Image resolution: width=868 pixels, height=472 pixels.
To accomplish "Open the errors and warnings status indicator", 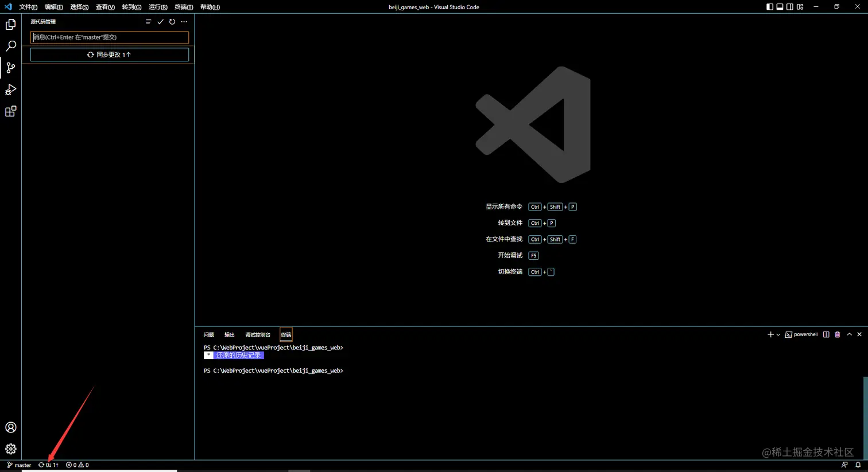I will [77, 465].
